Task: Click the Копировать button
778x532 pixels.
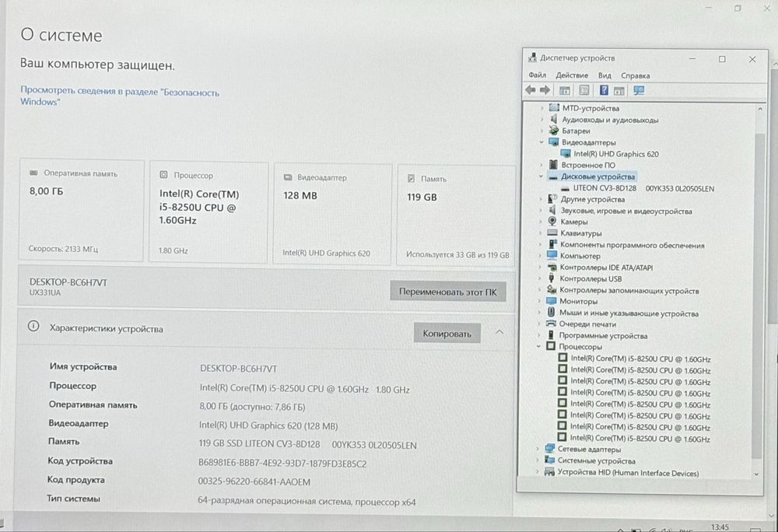Action: coord(447,334)
